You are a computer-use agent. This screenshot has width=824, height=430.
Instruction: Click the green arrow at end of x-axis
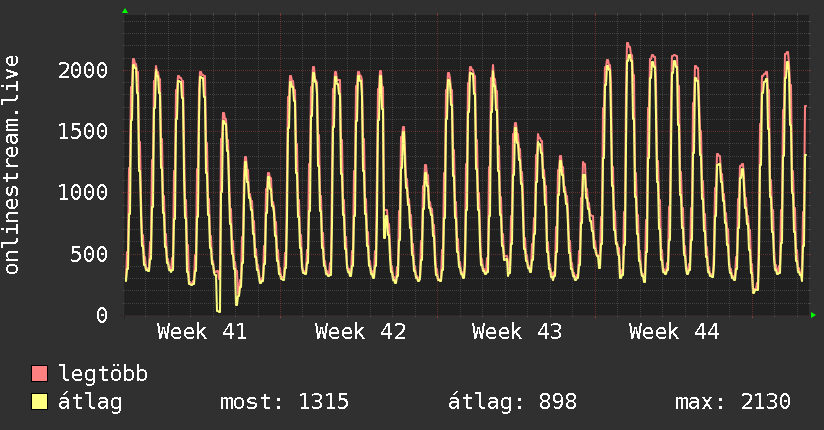(x=813, y=315)
